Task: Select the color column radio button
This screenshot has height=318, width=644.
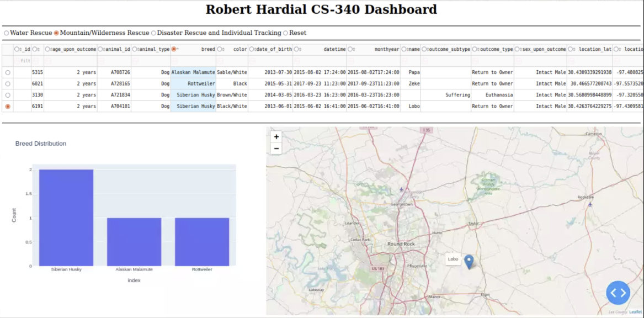Action: pos(219,49)
